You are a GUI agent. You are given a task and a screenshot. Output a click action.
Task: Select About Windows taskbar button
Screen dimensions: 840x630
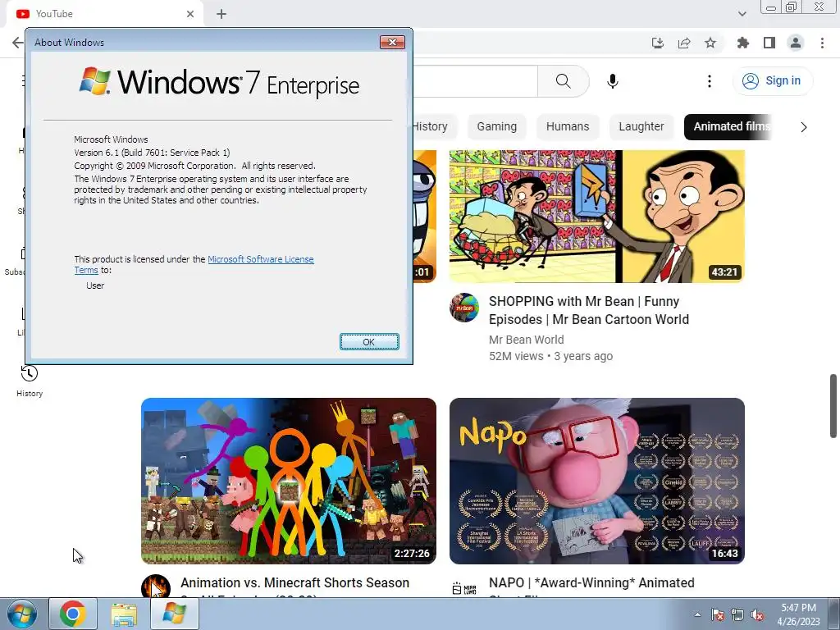coord(175,614)
